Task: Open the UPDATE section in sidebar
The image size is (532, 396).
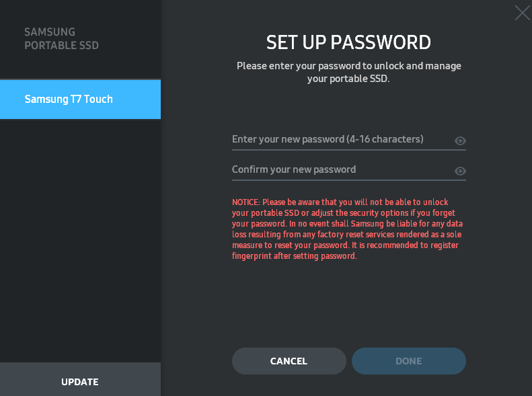Action: click(x=80, y=382)
